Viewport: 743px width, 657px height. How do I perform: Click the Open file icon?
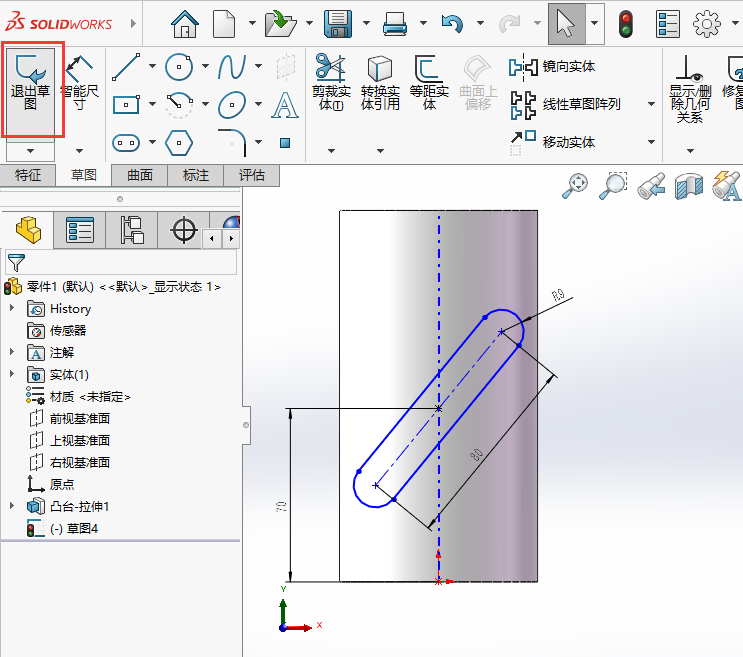pyautogui.click(x=281, y=24)
